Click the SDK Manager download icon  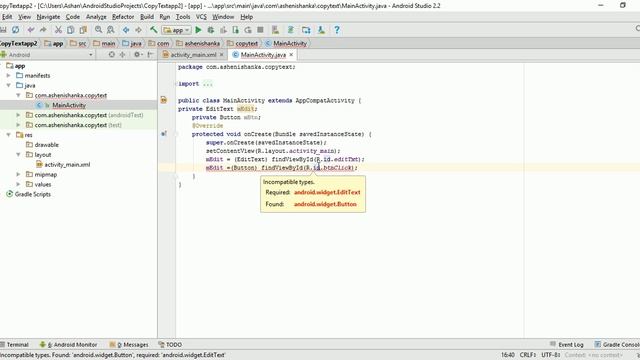pos(321,30)
